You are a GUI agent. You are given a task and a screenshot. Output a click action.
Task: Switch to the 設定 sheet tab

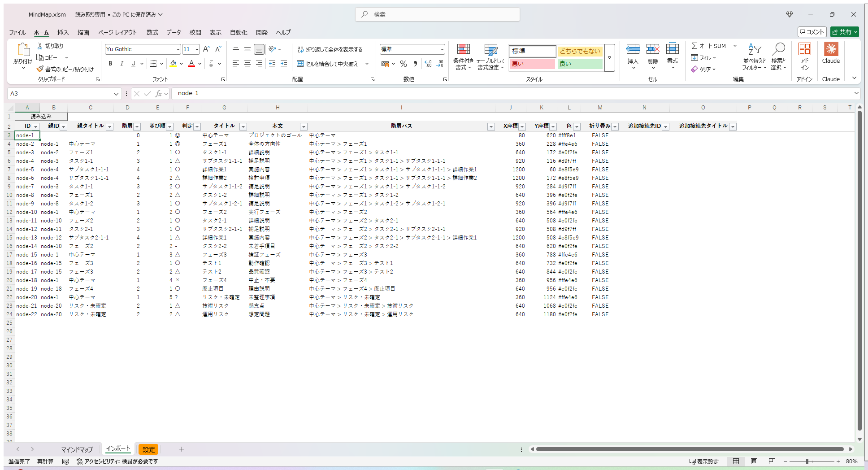[x=149, y=449]
